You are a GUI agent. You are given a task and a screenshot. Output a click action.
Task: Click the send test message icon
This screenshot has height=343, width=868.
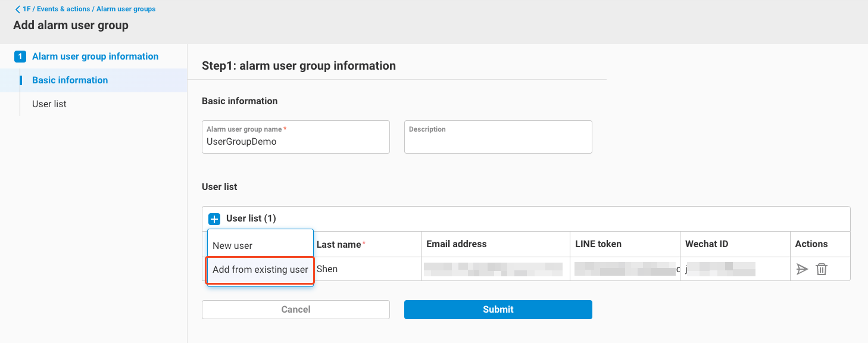[x=802, y=269]
